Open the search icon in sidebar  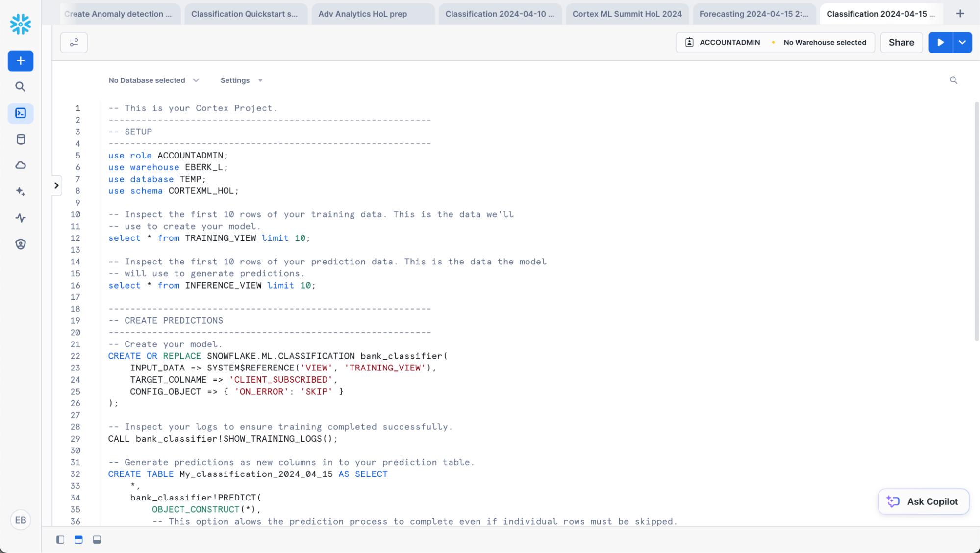coord(20,87)
